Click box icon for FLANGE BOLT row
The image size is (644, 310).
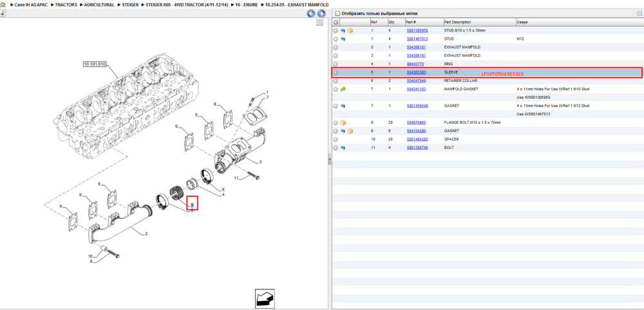click(x=343, y=122)
